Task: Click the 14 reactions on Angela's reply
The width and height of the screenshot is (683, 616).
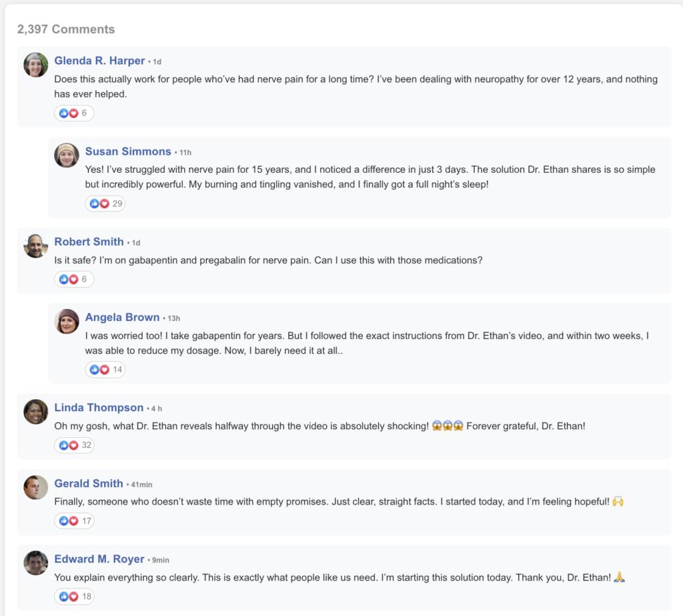Action: point(105,370)
